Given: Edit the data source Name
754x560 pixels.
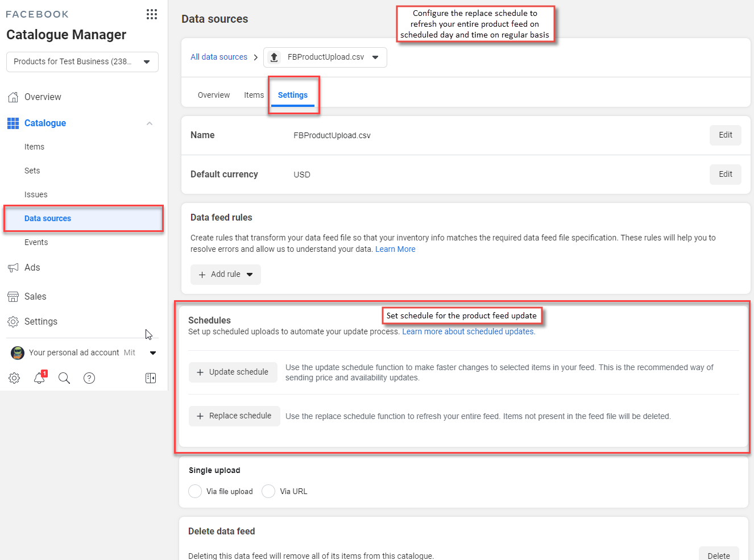Looking at the screenshot, I should pos(725,135).
